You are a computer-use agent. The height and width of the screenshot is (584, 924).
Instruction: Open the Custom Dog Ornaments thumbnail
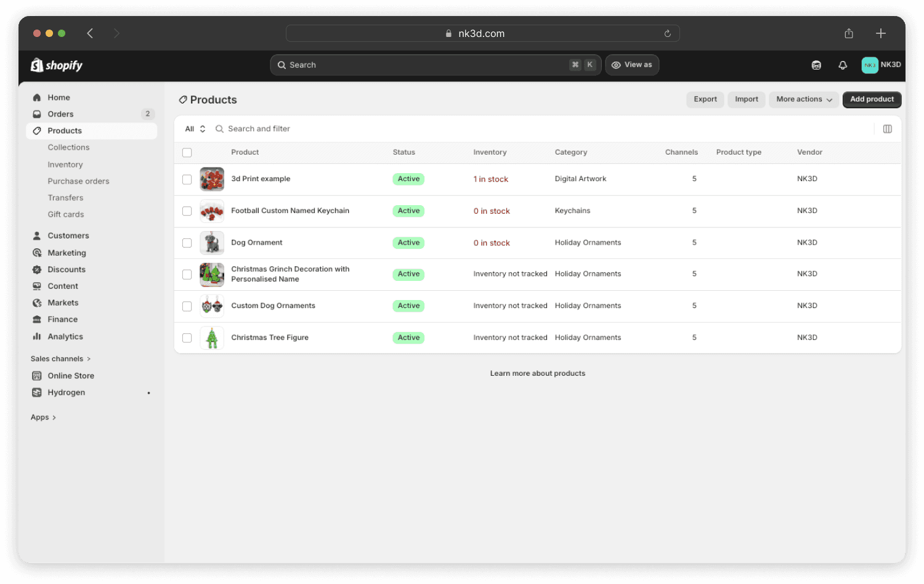pos(212,306)
